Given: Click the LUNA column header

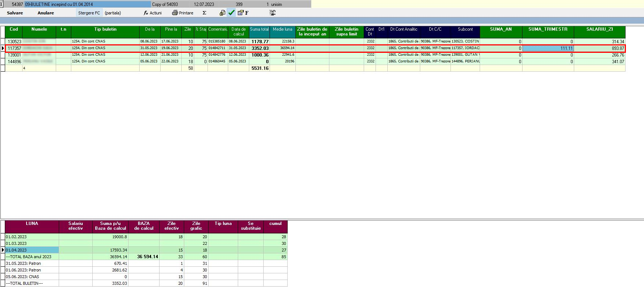Looking at the screenshot, I should [x=32, y=226].
